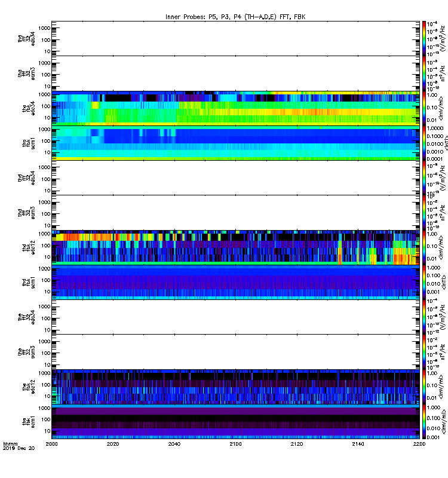Click the 'thd fff 32 edc34' panel label
Viewport: 448px width, 478px height.
(26, 177)
